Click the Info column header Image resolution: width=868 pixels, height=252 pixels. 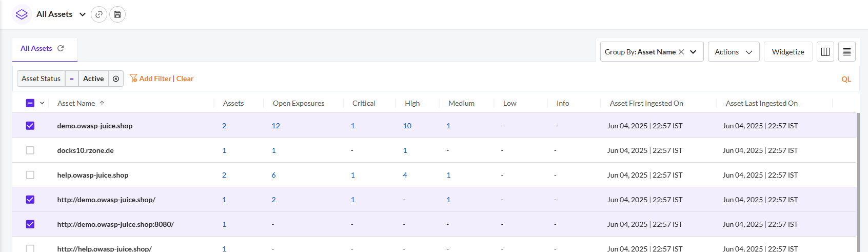[x=563, y=103]
